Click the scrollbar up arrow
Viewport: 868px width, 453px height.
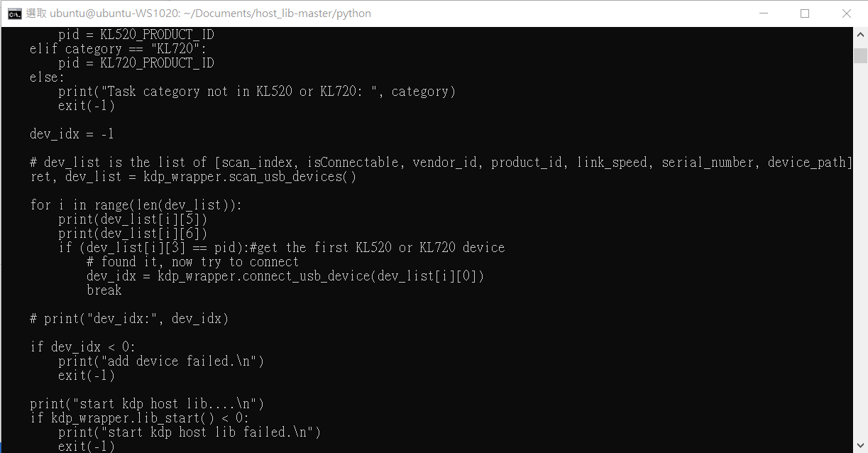click(860, 34)
